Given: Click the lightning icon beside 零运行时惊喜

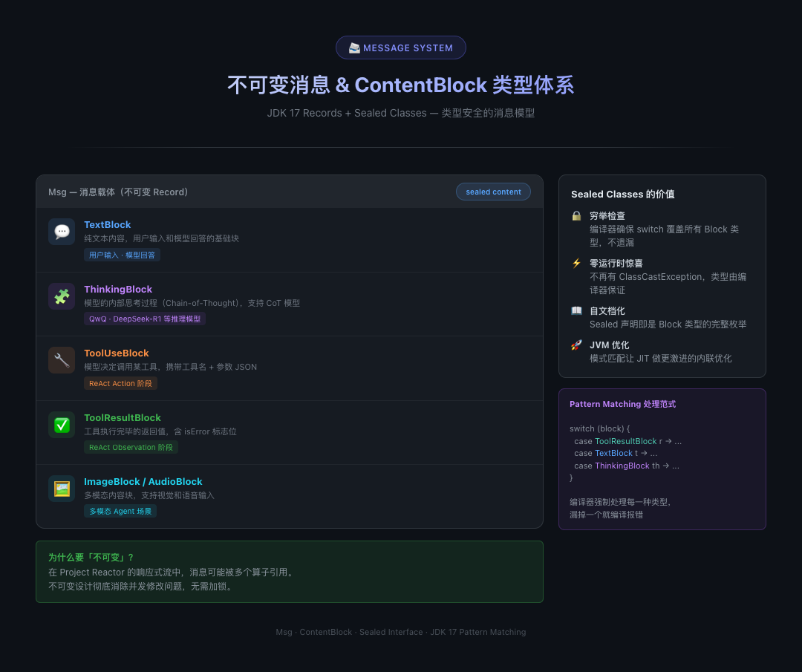Looking at the screenshot, I should point(576,264).
